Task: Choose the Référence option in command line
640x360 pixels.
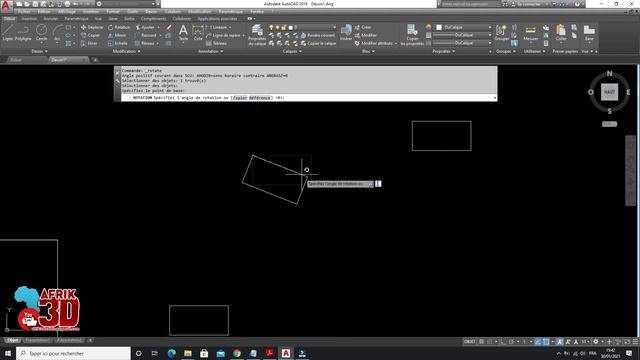Action: [260, 98]
